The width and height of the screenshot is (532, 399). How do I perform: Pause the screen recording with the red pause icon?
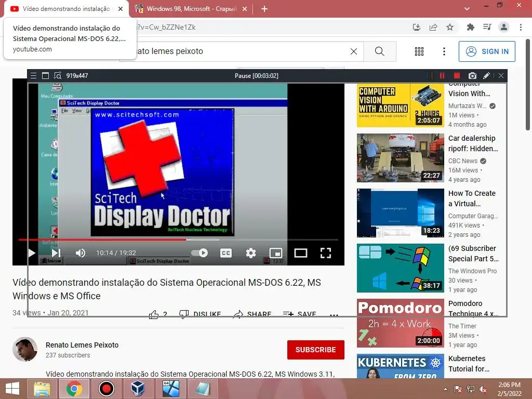(x=442, y=76)
